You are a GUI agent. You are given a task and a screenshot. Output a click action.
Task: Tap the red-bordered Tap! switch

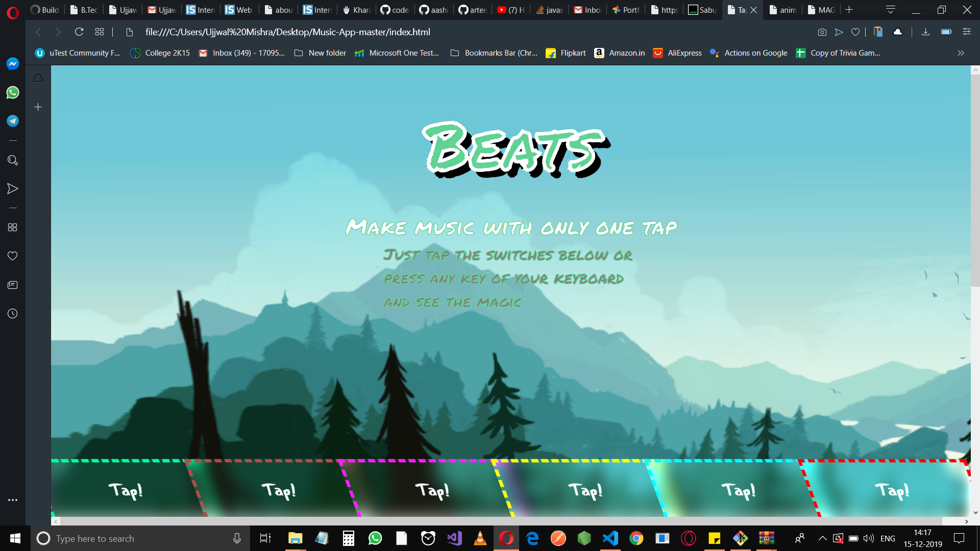pos(892,490)
